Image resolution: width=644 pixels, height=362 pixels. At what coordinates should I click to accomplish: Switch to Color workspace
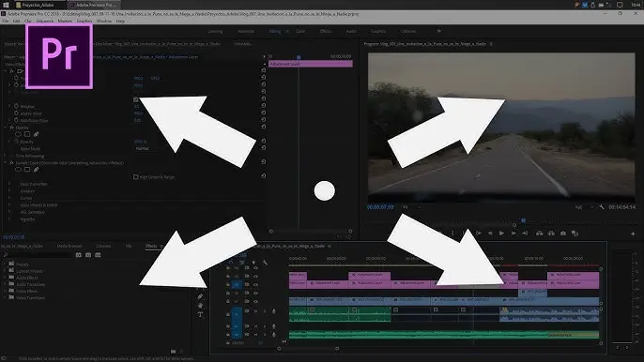(300, 31)
